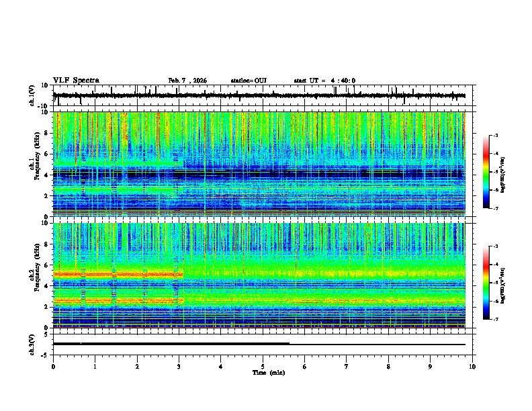Click the ch.1 colorbar log(PSD) unit label
This screenshot has width=532, height=411.
pos(503,175)
